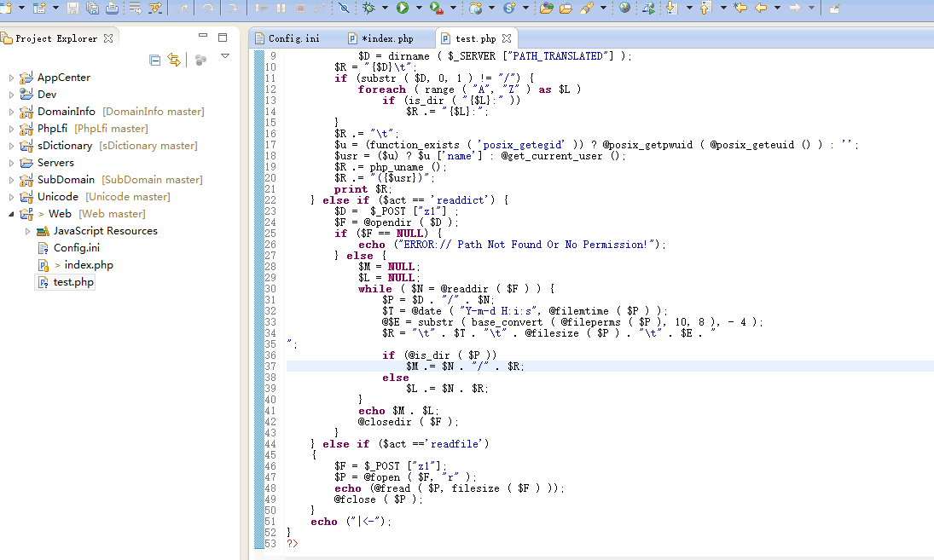
Task: Click the Save toolbar icon
Action: [73, 8]
